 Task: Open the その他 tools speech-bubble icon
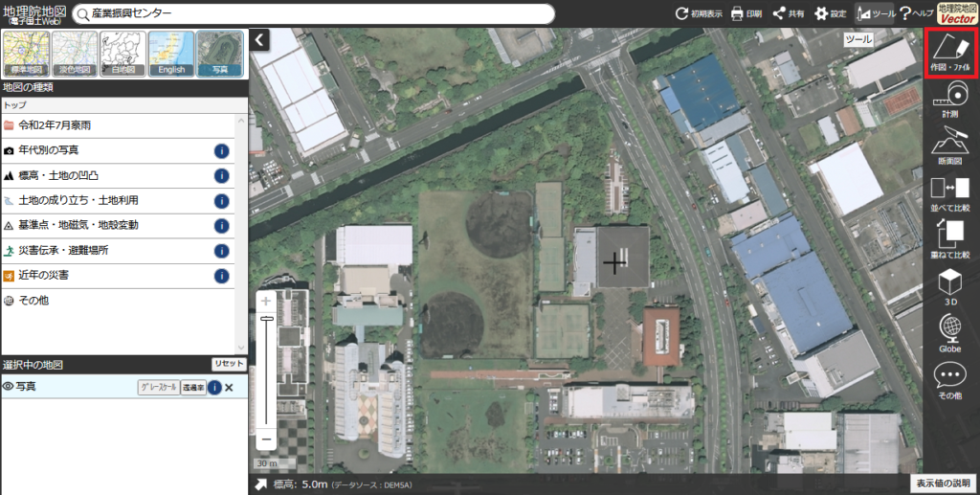click(x=950, y=380)
